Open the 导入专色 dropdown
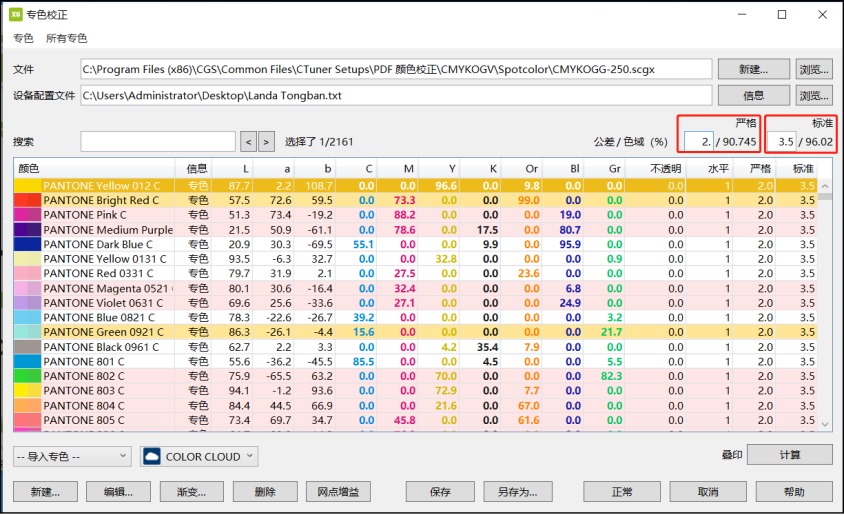Image resolution: width=844 pixels, height=515 pixels. coord(72,456)
